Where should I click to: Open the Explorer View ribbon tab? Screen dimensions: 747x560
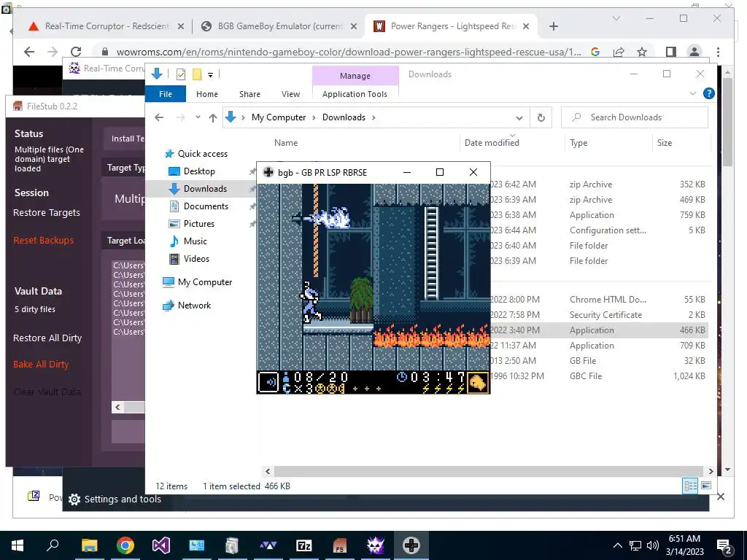290,94
